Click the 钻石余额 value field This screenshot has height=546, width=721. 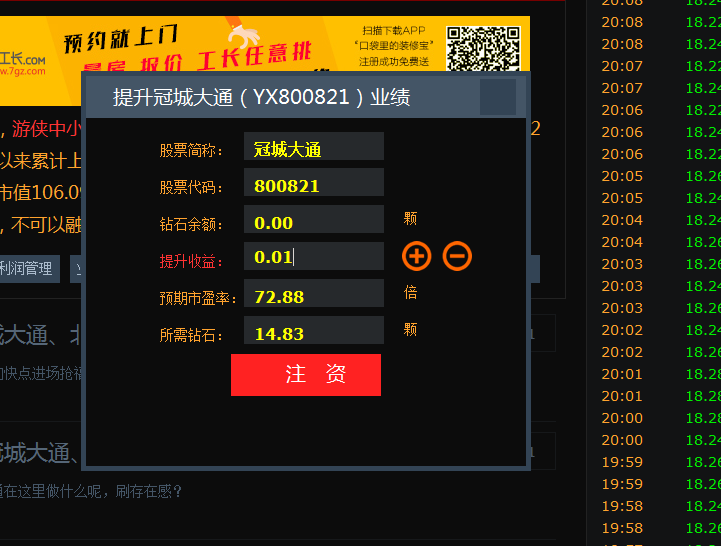coord(313,221)
